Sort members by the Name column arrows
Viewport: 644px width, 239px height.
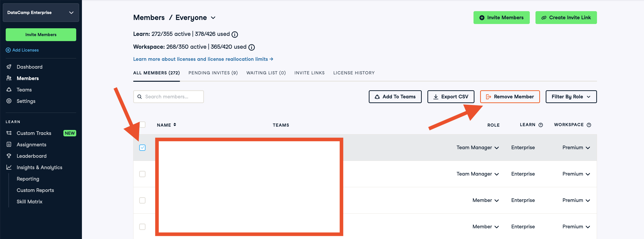point(175,125)
